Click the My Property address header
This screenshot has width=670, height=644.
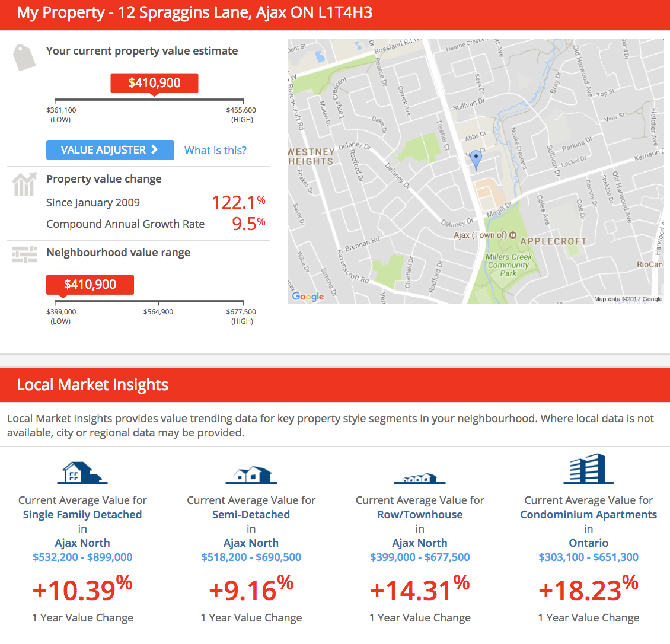coord(194,13)
